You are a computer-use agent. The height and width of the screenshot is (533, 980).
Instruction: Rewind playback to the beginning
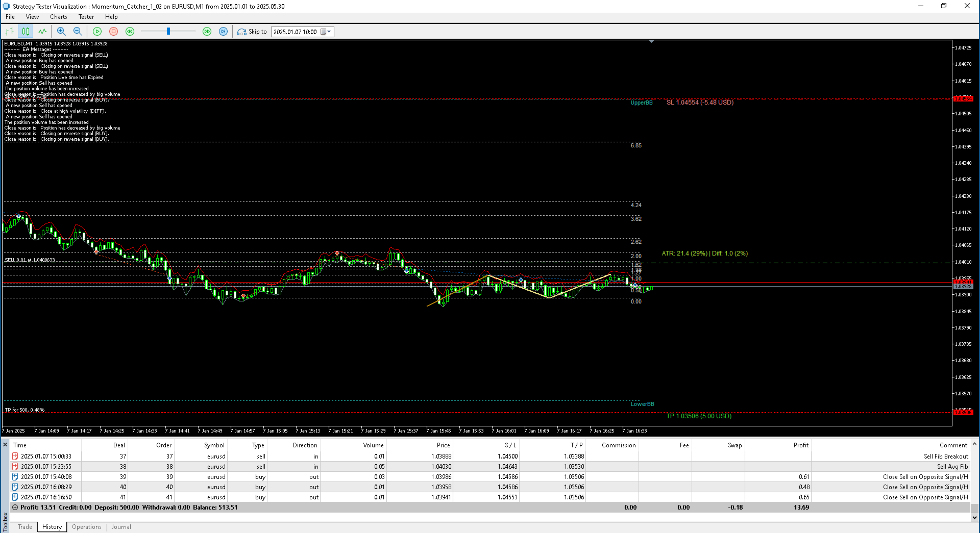coord(130,31)
